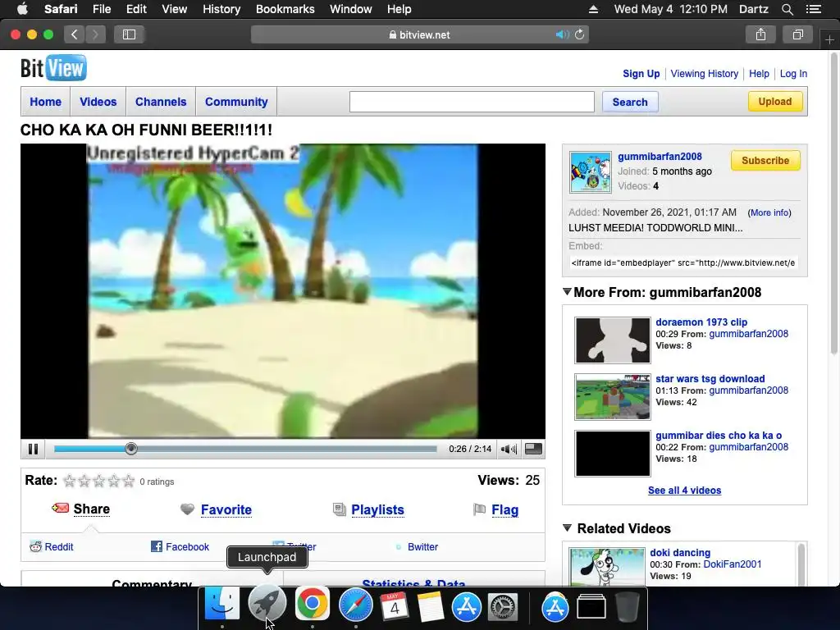Click the Favorite heart icon
This screenshot has height=630, width=840.
coord(187,509)
